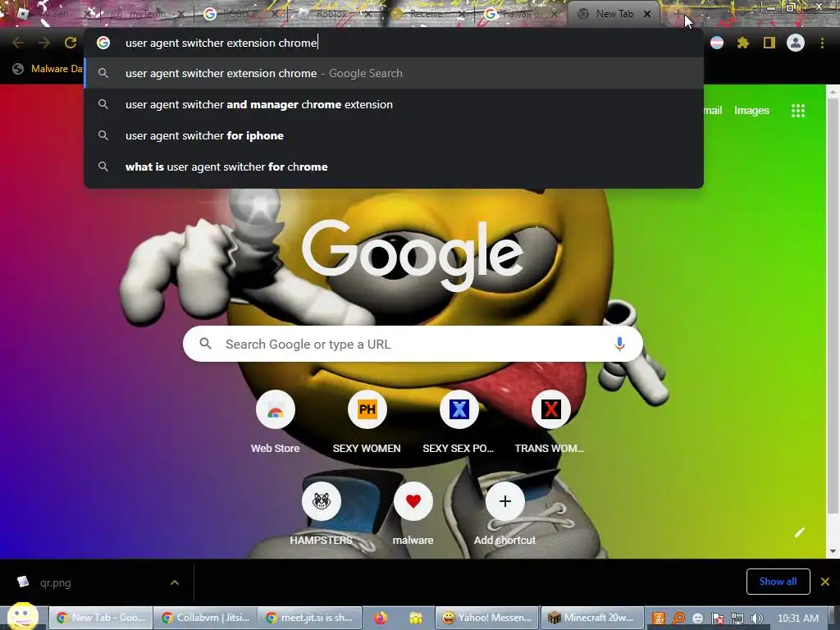This screenshot has height=630, width=840.
Task: Click the Java tray icon
Action: (x=659, y=619)
